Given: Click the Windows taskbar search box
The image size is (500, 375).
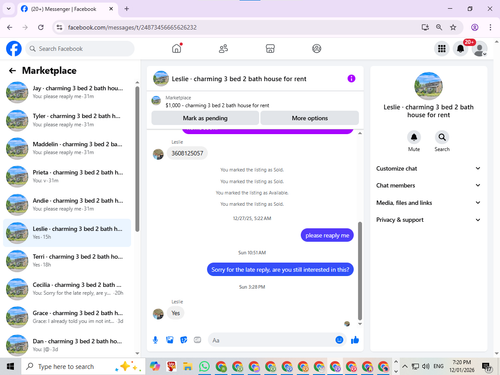Looking at the screenshot, I should pyautogui.click(x=83, y=367).
